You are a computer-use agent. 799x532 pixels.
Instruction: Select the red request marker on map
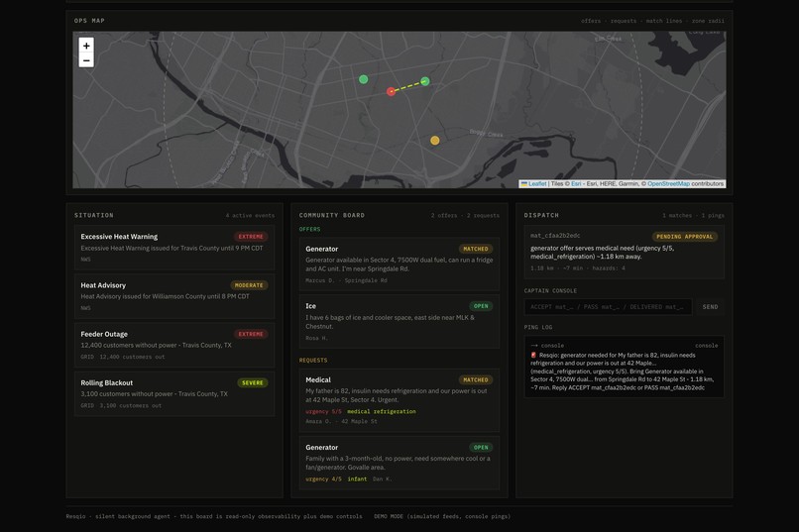pyautogui.click(x=391, y=91)
